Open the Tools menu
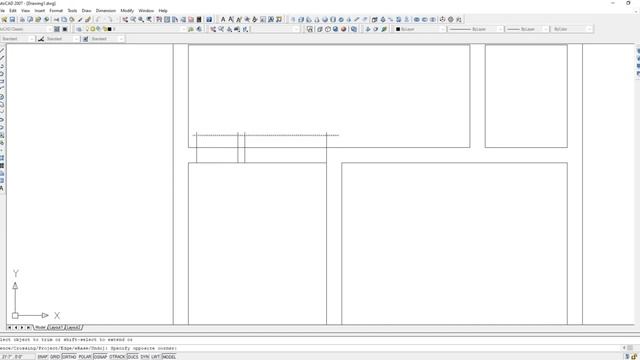Viewport: 640px width, 360px height. click(x=72, y=11)
